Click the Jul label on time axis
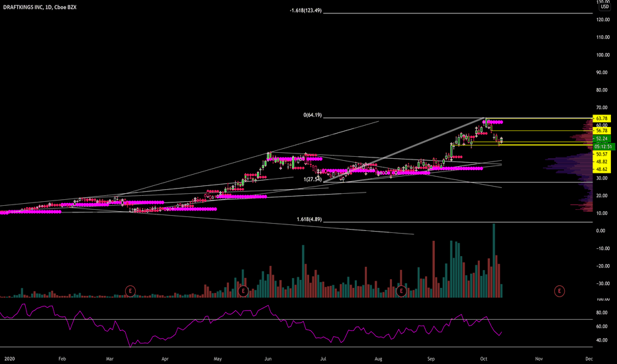 (x=323, y=359)
